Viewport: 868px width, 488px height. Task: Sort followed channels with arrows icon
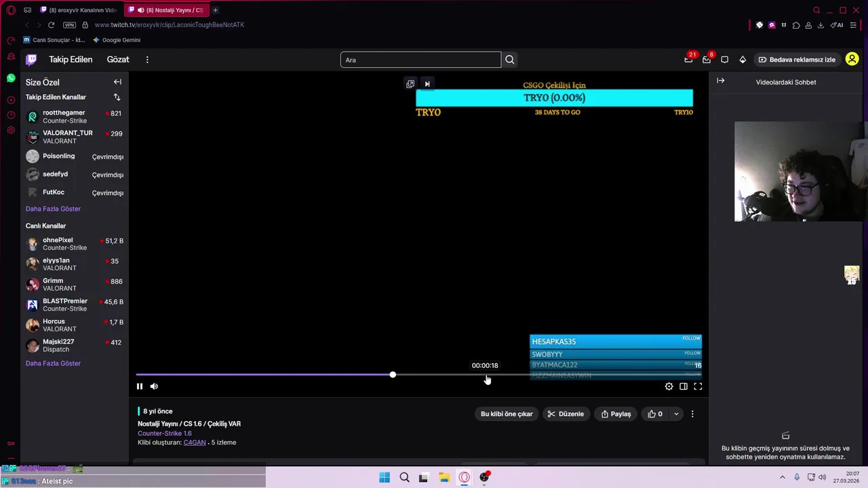[x=117, y=98]
